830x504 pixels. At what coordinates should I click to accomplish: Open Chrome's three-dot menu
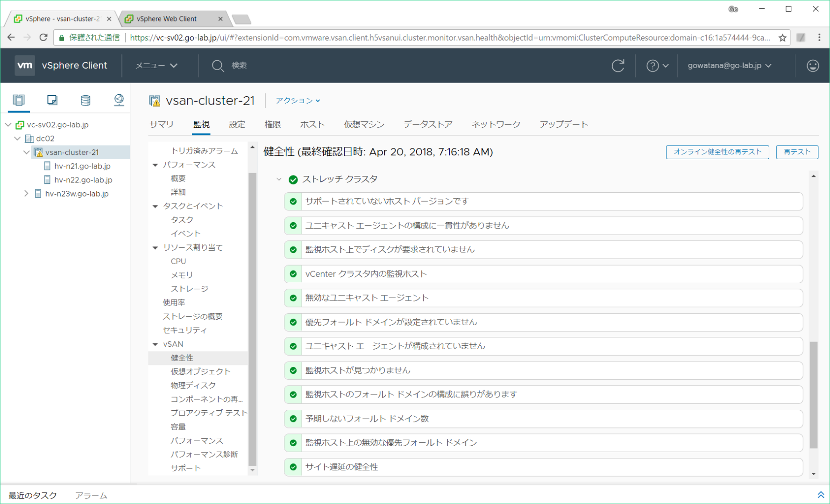coord(819,37)
